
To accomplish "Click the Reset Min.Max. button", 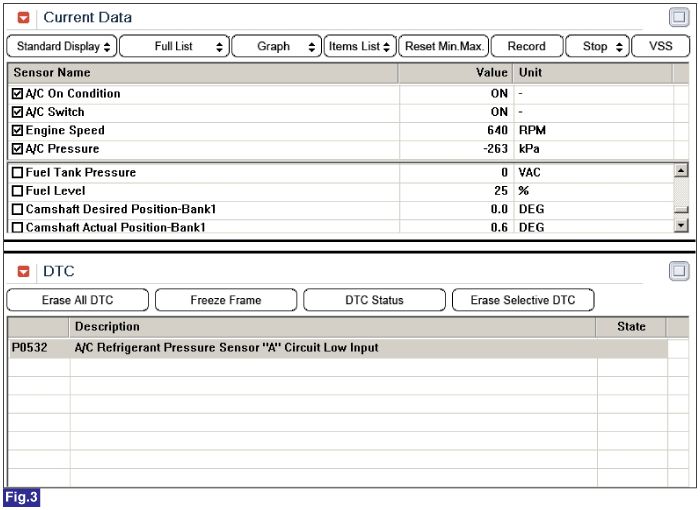I will pyautogui.click(x=444, y=46).
